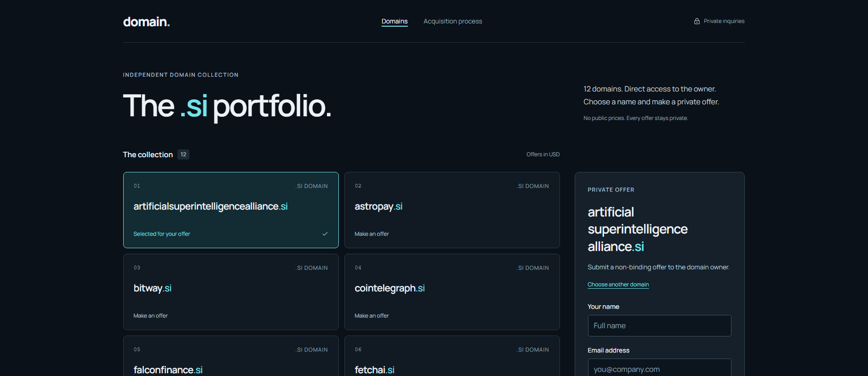Click the INDEPENDENT DOMAIN COLLECTION label
This screenshot has height=376, width=868.
tap(181, 75)
